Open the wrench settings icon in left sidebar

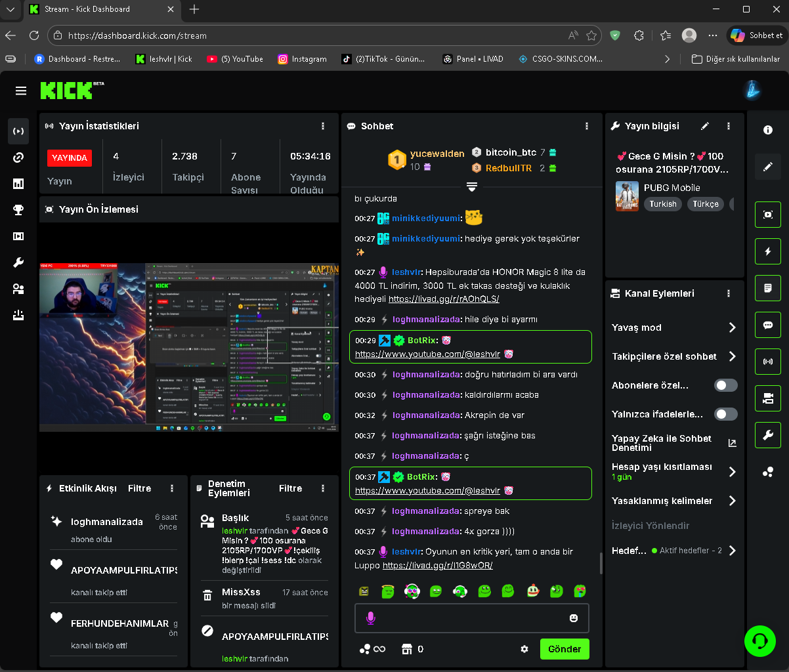18,262
